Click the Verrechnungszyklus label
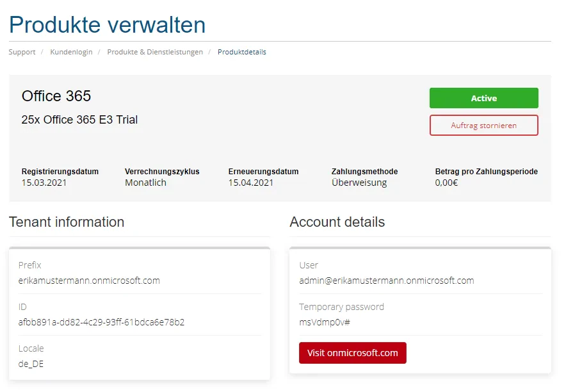The width and height of the screenshot is (566, 392). (162, 172)
